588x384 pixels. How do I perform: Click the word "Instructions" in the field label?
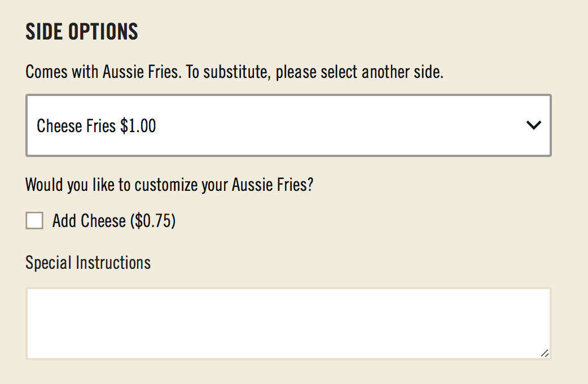(113, 263)
